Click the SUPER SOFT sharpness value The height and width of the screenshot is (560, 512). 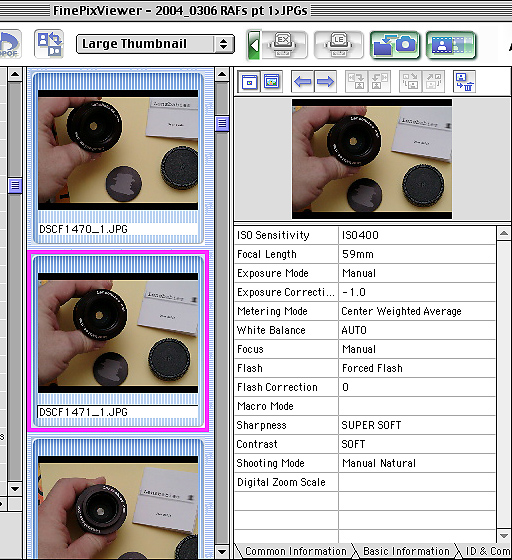[417, 425]
